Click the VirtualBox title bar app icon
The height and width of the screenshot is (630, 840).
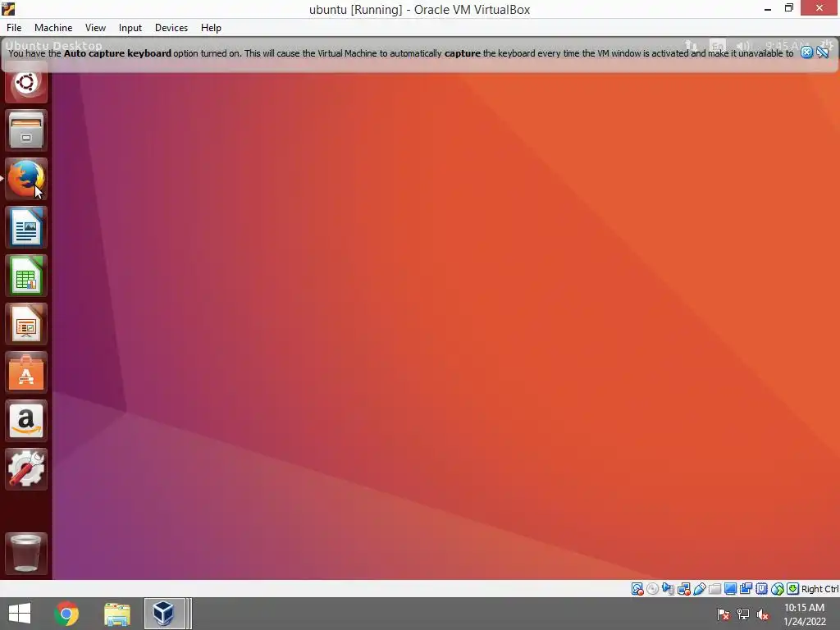click(8, 8)
